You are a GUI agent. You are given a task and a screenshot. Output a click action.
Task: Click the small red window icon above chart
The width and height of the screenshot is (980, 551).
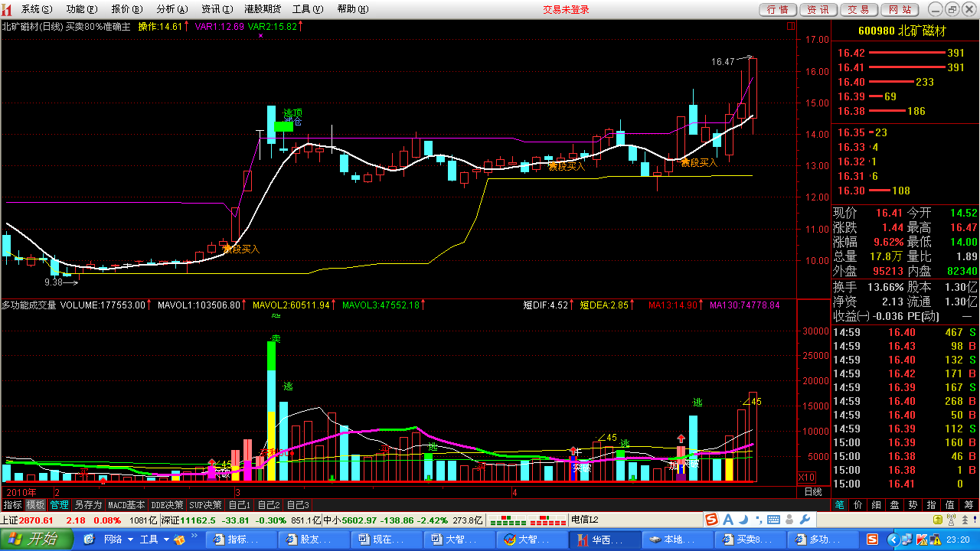[x=791, y=25]
